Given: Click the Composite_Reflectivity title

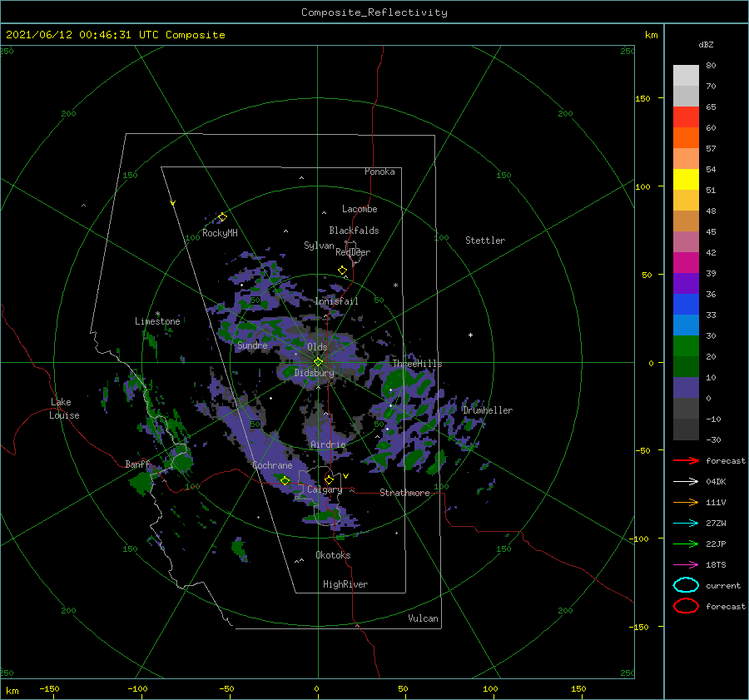Looking at the screenshot, I should [x=374, y=12].
